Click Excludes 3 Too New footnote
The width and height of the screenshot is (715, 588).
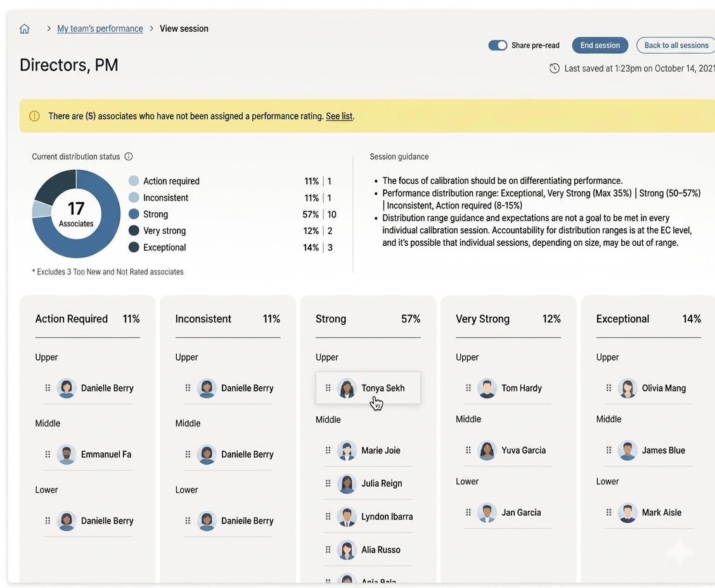[108, 272]
